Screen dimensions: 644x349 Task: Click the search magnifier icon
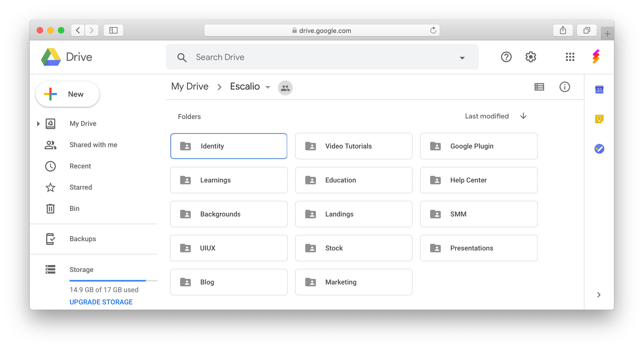pos(182,57)
